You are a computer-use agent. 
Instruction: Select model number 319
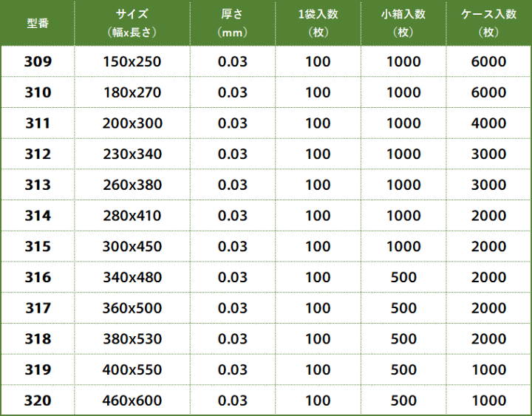38,369
